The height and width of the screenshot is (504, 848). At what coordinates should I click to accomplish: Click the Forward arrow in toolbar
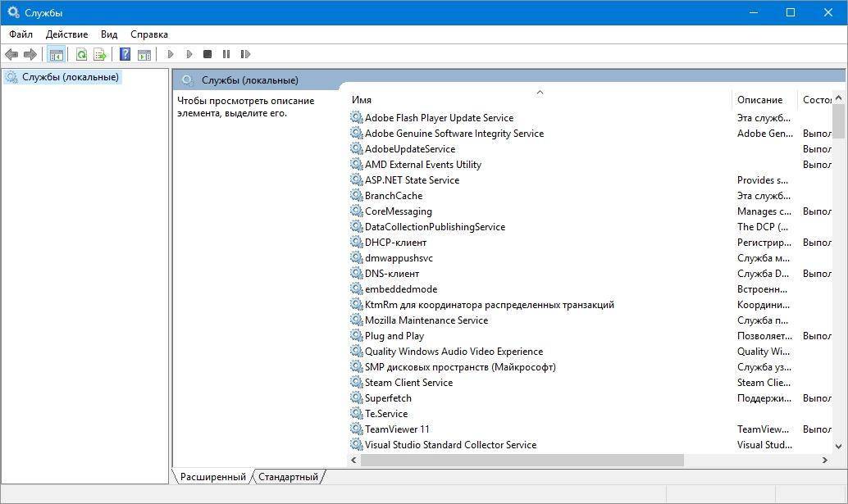tap(30, 54)
